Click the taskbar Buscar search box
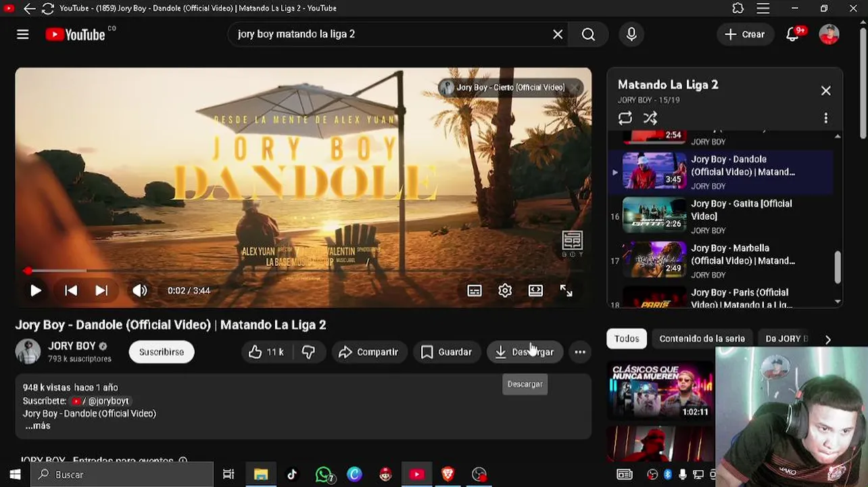This screenshot has width=868, height=487. 122,474
